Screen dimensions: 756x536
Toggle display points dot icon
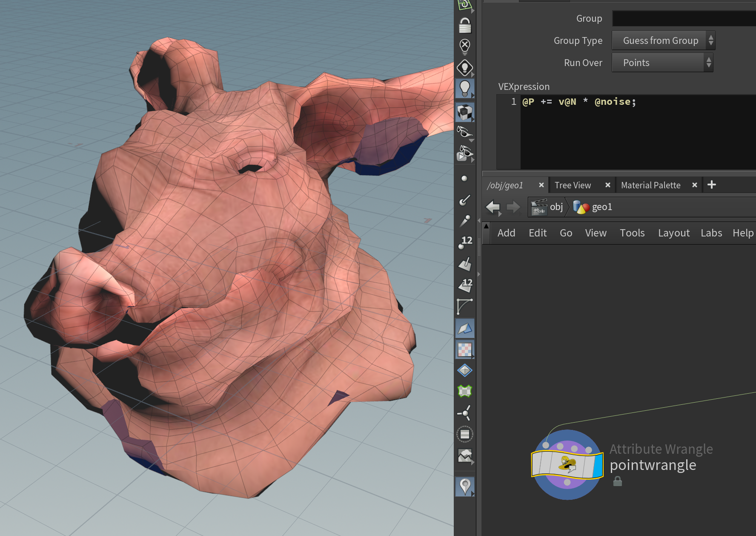464,179
